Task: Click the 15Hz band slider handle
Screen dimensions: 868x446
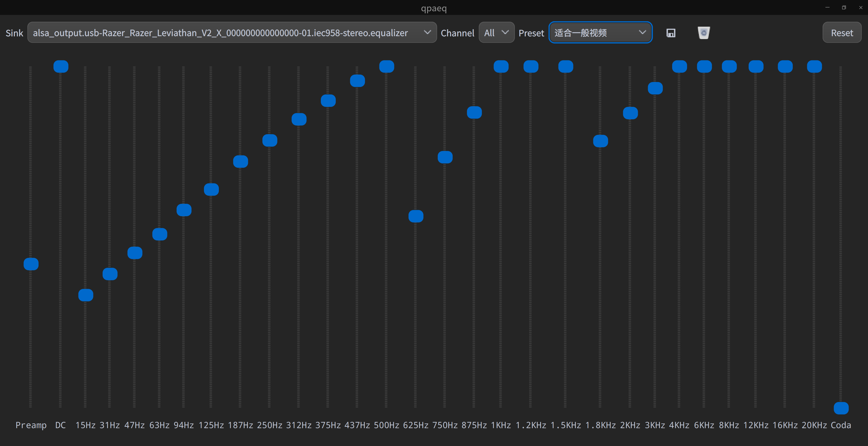Action: pos(86,295)
